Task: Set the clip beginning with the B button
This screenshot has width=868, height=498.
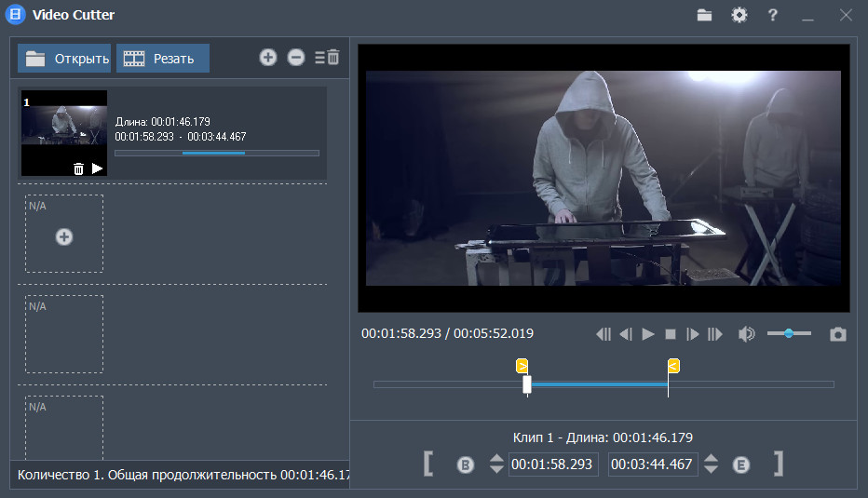Action: tap(466, 464)
